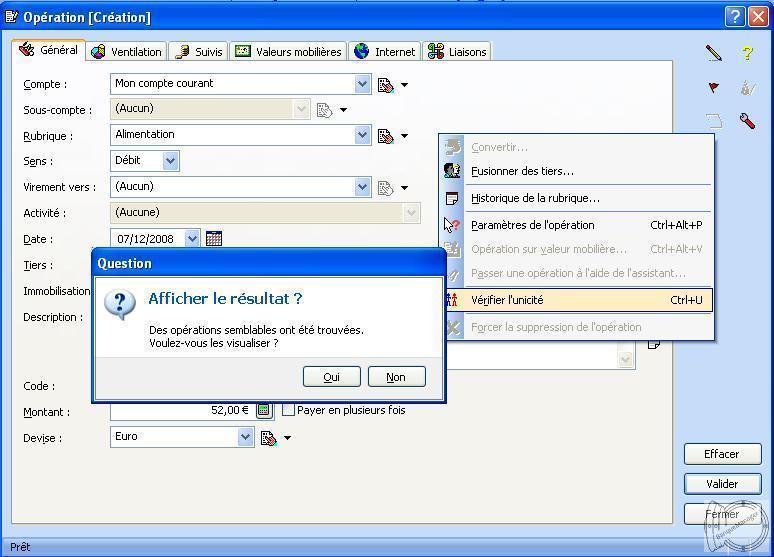Click the edit icon next to Compte
The image size is (774, 557).
pyautogui.click(x=386, y=85)
